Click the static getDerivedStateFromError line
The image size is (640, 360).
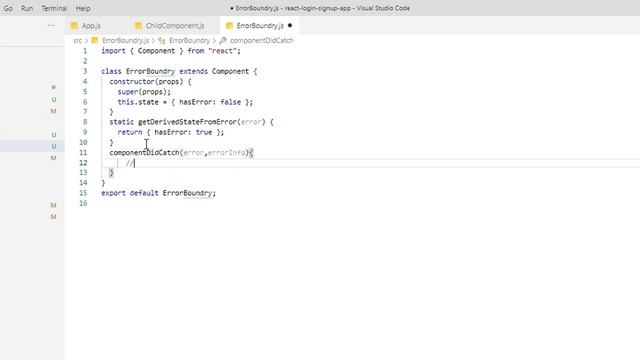point(191,122)
